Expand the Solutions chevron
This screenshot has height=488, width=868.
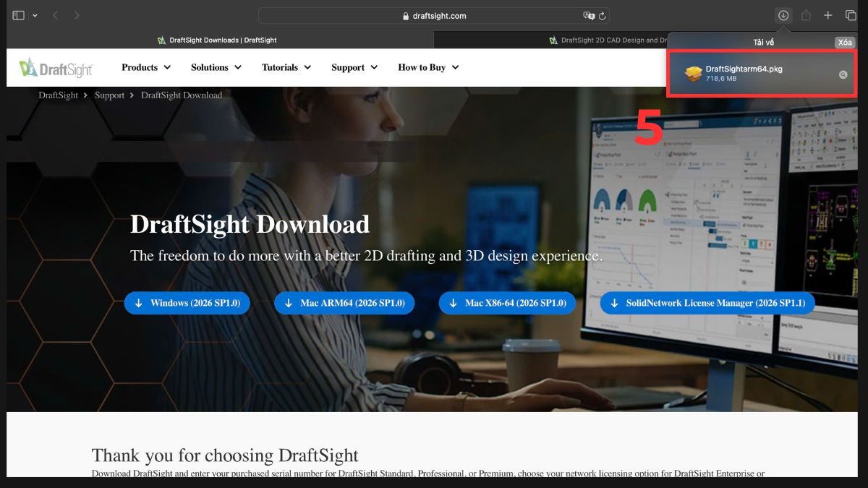click(x=237, y=67)
